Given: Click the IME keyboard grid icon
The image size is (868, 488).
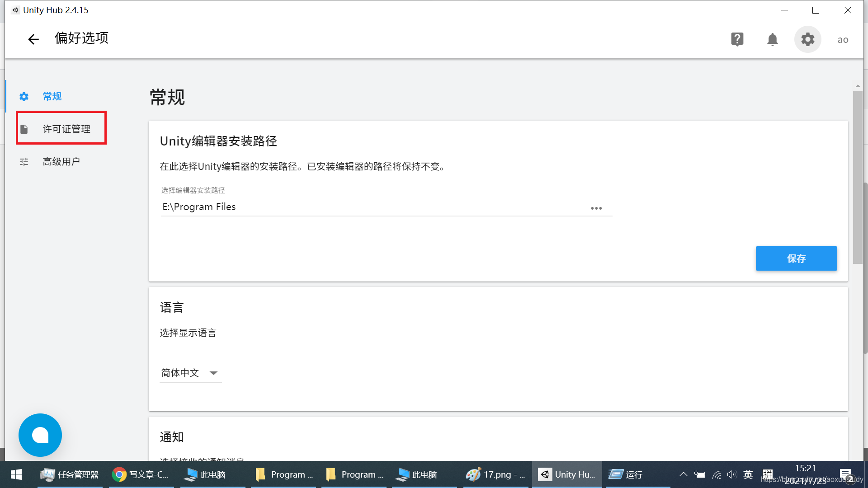Looking at the screenshot, I should click(767, 474).
